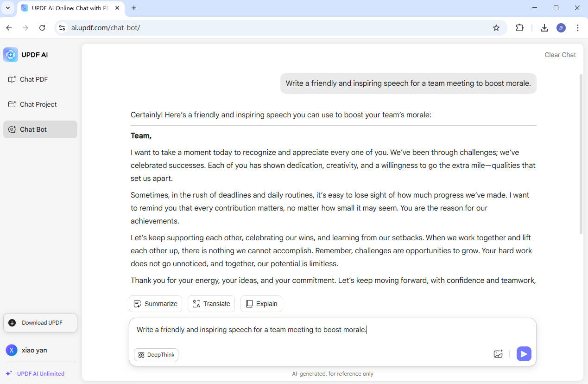Image resolution: width=588 pixels, height=384 pixels.
Task: Click the chat scrollbar thumb
Action: (581, 153)
